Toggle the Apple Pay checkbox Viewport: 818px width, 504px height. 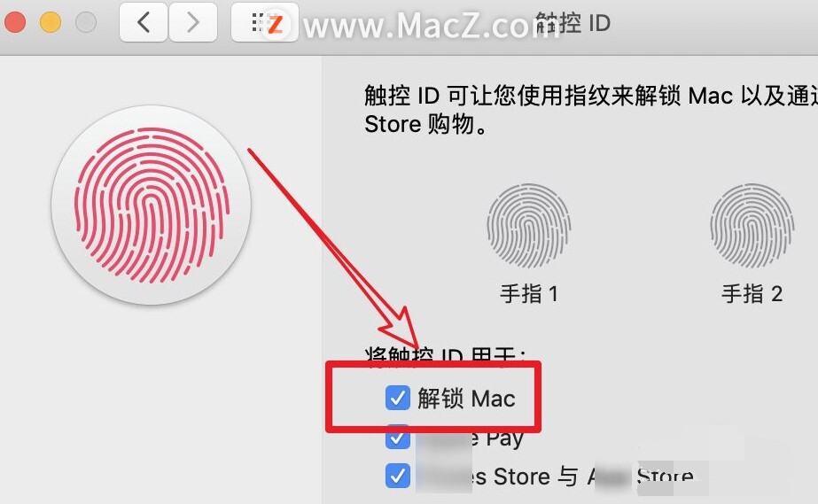[398, 438]
